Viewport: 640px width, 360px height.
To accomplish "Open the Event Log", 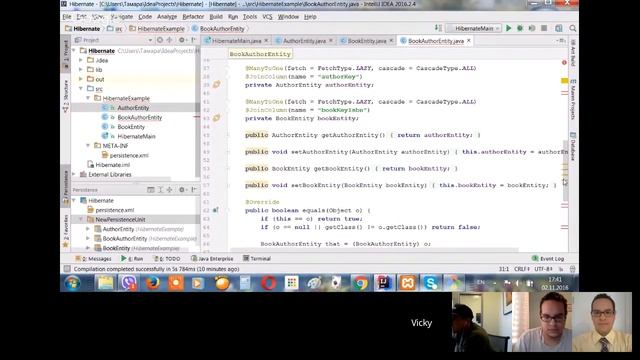I will [x=548, y=258].
